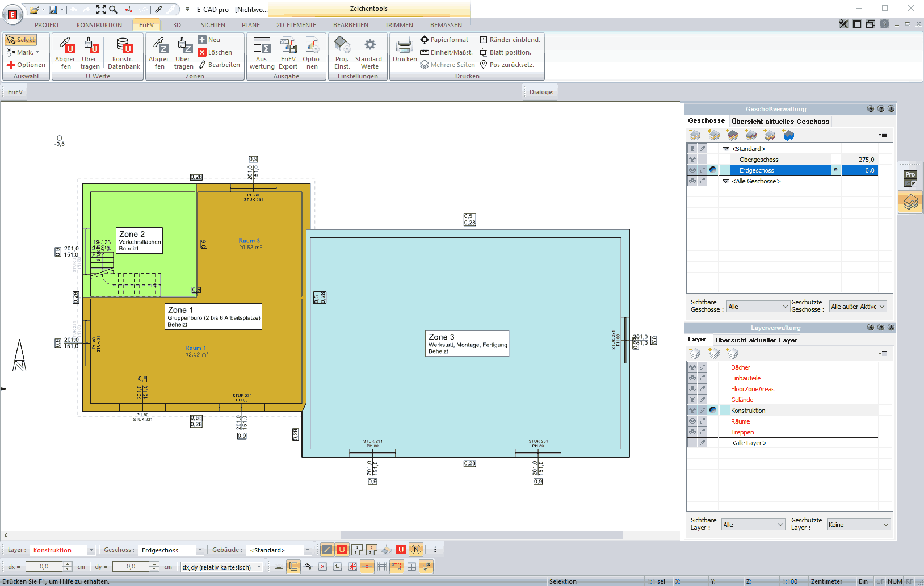Image resolution: width=924 pixels, height=586 pixels.
Task: Fit view with the zoom extents icon
Action: point(100,10)
